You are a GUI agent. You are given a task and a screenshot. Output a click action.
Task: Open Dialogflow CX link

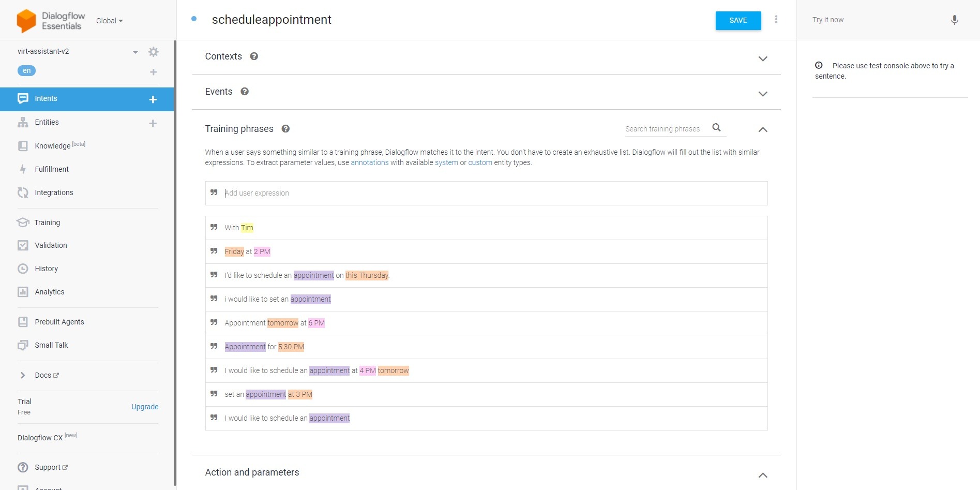click(47, 437)
